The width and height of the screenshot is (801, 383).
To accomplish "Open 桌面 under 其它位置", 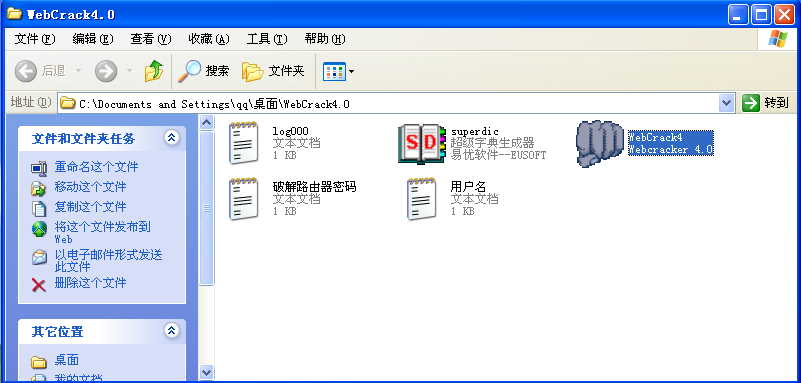I will click(x=66, y=360).
